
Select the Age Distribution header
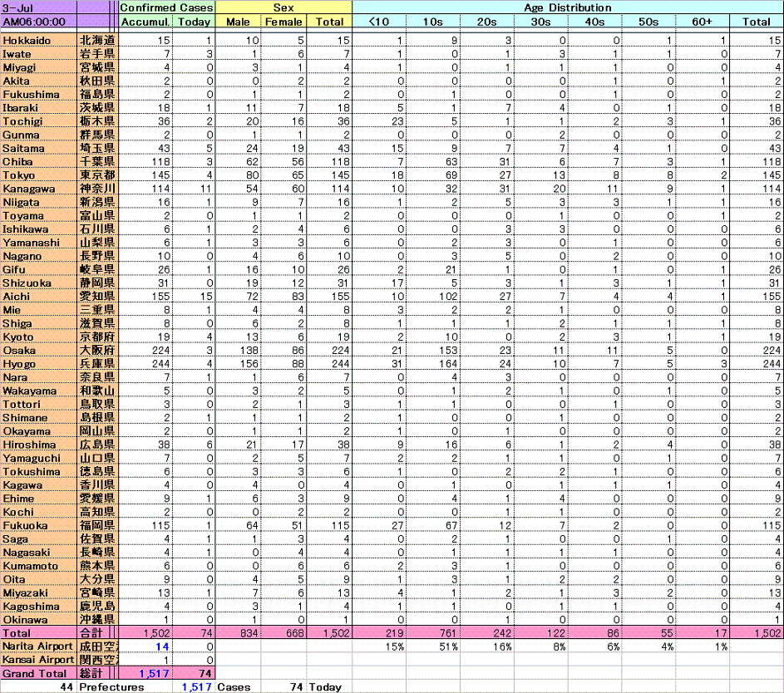[x=568, y=7]
